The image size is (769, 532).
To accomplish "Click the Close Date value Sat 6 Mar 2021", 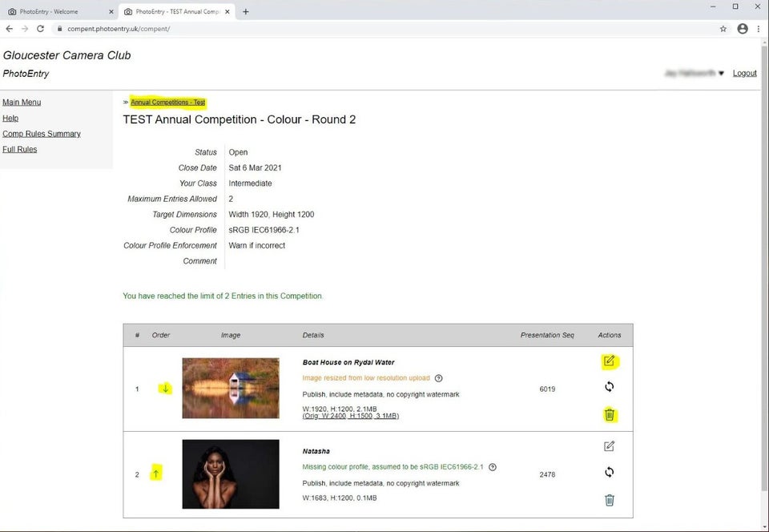I will click(255, 167).
